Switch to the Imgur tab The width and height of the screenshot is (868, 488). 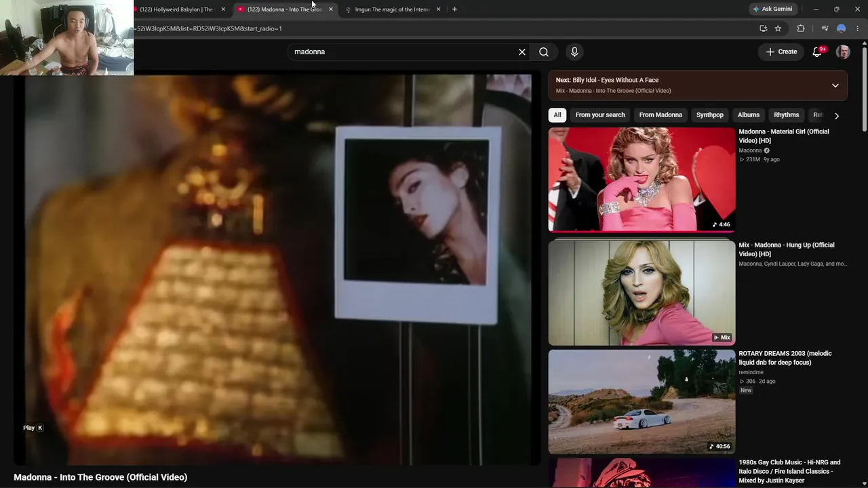[393, 9]
